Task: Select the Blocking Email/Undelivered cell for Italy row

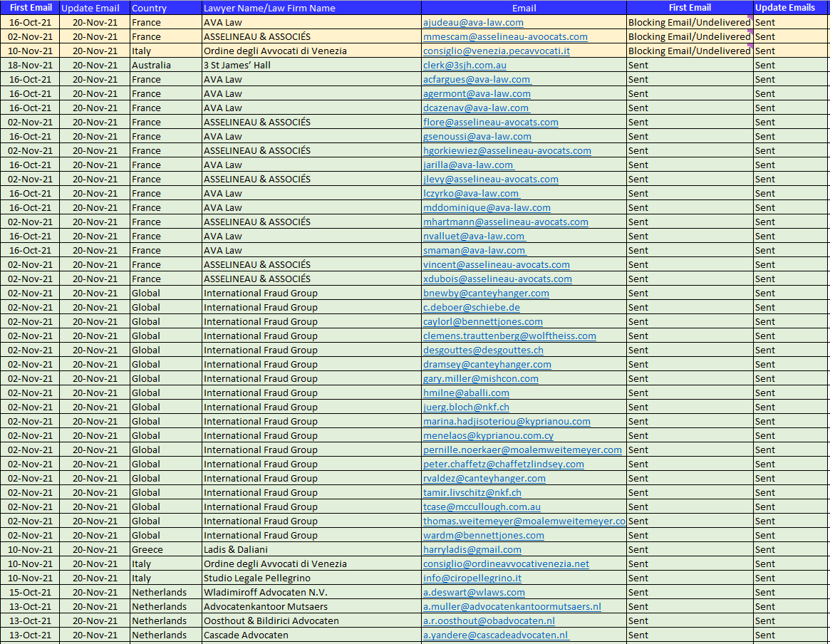Action: click(688, 51)
